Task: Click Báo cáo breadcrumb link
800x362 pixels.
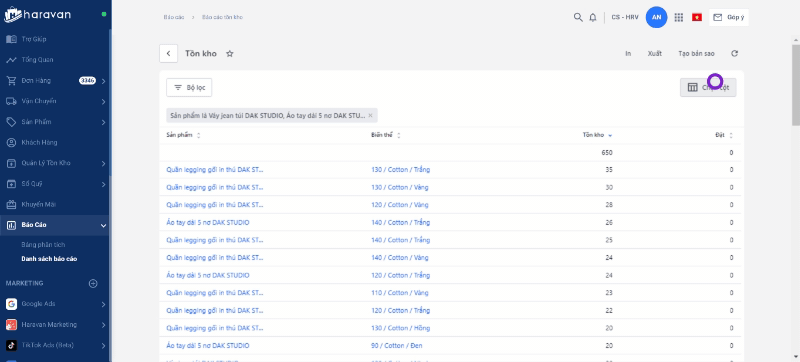Action: (x=173, y=17)
